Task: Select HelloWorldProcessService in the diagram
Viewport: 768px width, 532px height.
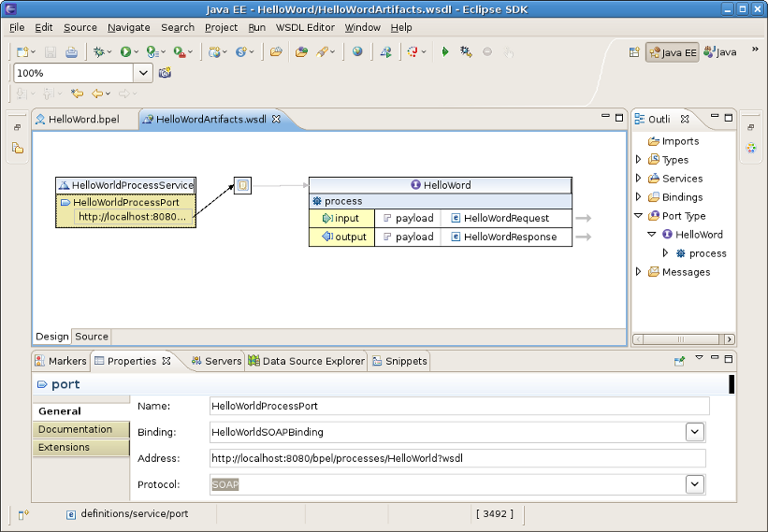Action: tap(126, 185)
